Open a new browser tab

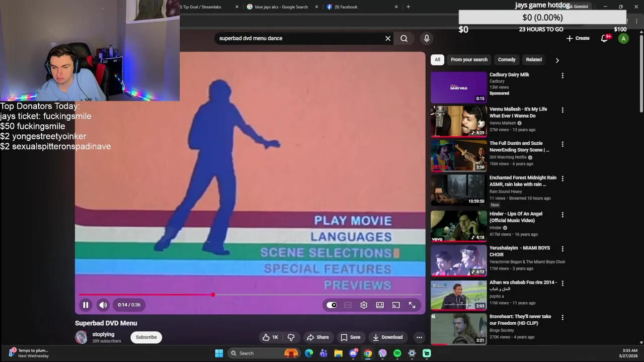(x=408, y=7)
